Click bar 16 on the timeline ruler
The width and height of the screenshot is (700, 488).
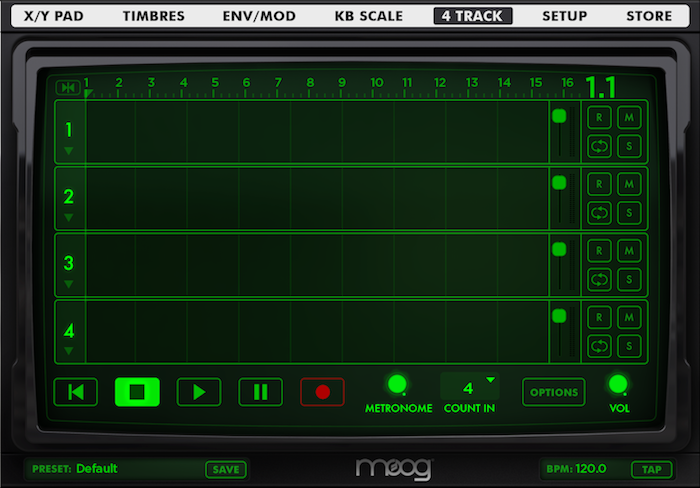567,83
